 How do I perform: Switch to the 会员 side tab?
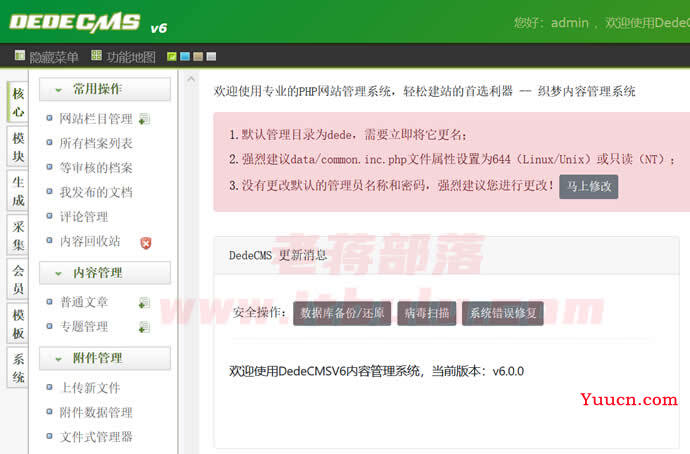(18, 279)
